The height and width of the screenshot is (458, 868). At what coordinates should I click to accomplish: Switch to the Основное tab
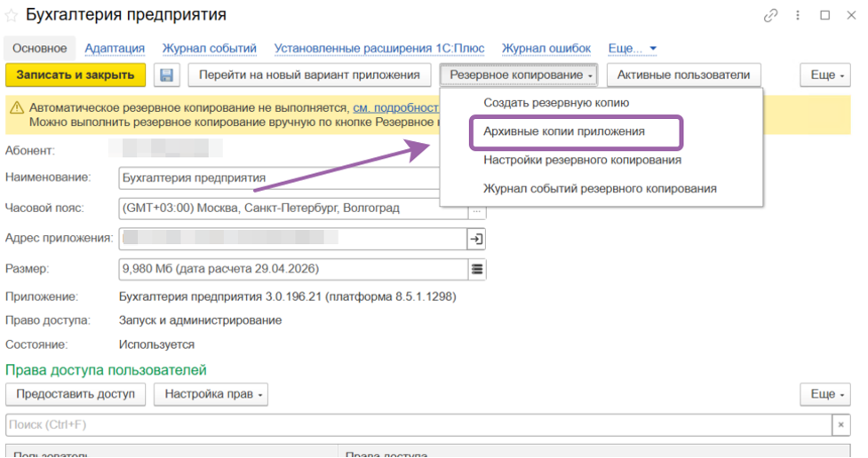(40, 49)
